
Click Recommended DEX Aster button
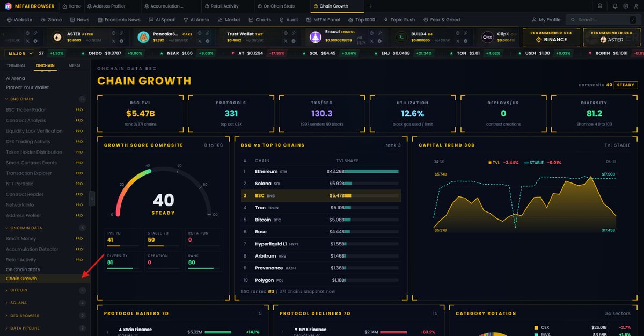pyautogui.click(x=611, y=36)
